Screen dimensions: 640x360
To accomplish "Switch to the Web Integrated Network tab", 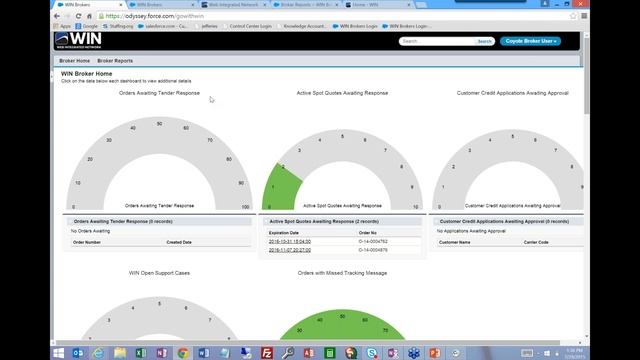I will pyautogui.click(x=233, y=5).
